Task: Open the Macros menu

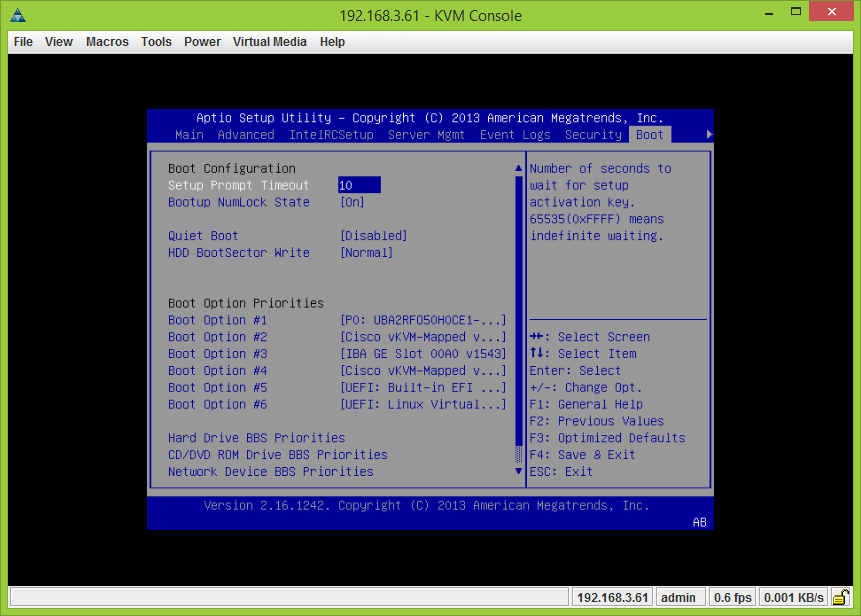Action: tap(105, 42)
